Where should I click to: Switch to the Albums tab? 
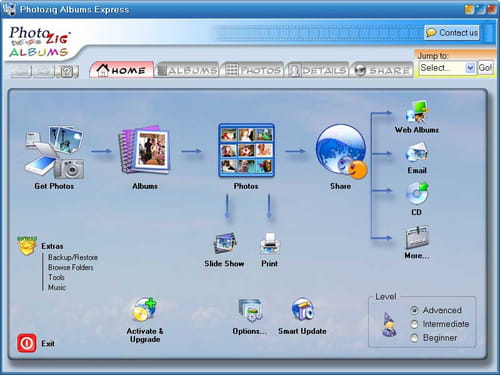[188, 70]
